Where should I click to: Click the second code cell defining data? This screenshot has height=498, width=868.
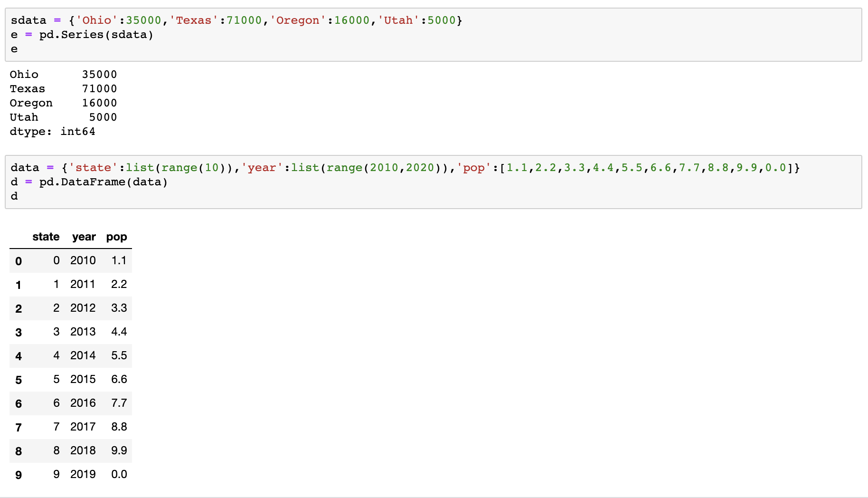pyautogui.click(x=433, y=182)
